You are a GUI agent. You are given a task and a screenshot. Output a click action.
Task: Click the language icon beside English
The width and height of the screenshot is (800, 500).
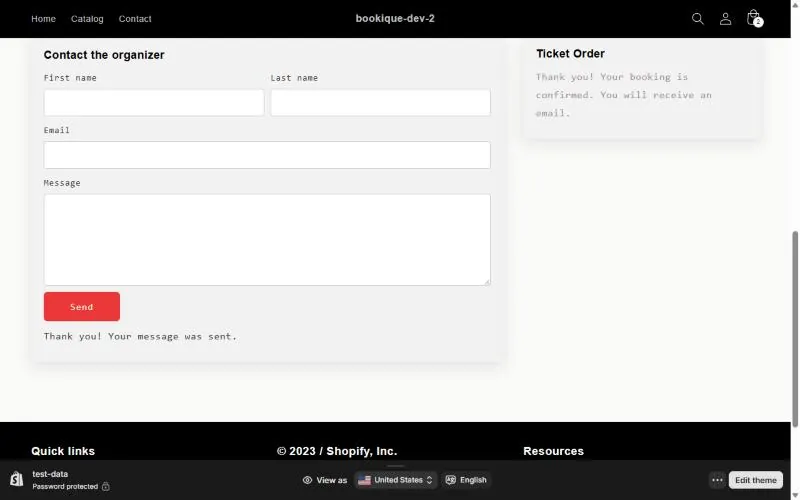click(451, 480)
